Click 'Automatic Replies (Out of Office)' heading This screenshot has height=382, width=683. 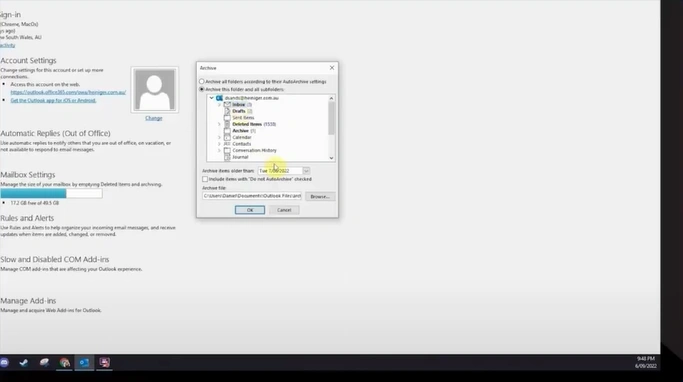[x=55, y=134]
